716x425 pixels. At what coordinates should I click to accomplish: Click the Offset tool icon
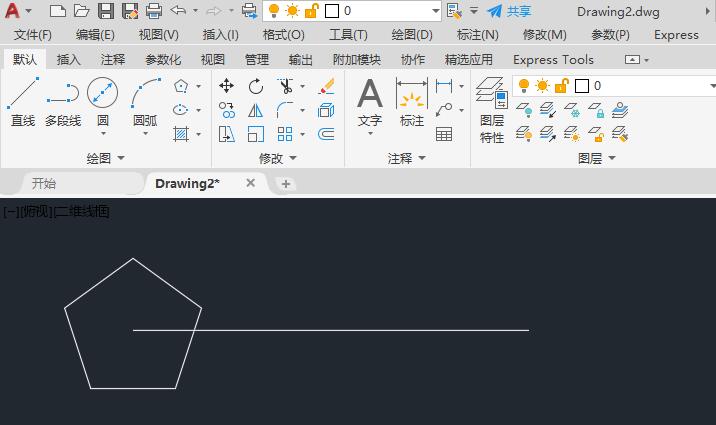point(326,134)
